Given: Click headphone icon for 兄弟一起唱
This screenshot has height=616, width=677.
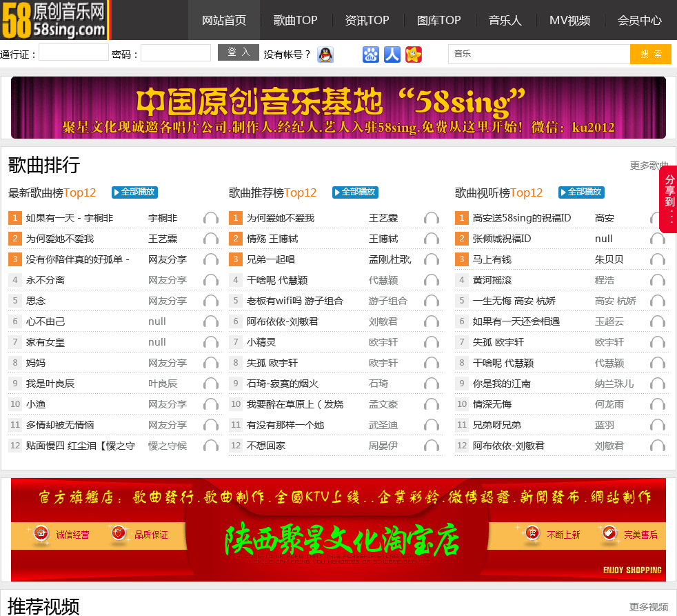Looking at the screenshot, I should 432,259.
